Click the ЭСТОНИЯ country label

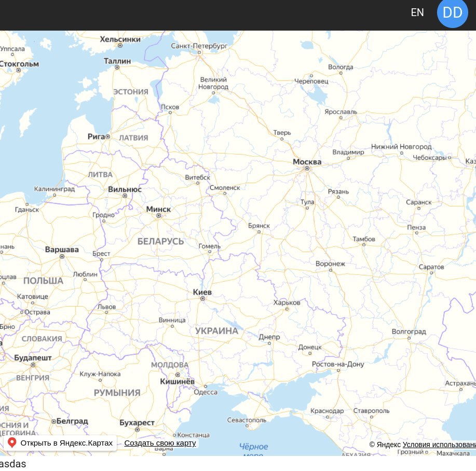[x=131, y=92]
